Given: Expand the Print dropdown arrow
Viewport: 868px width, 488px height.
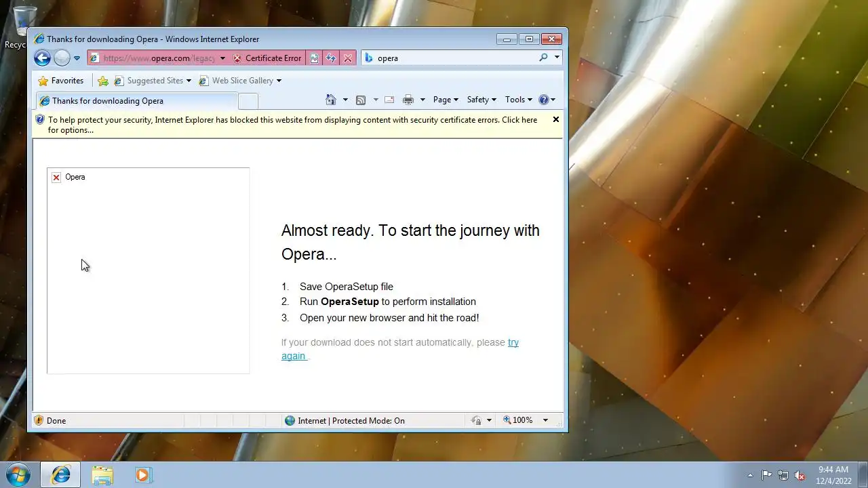Looking at the screenshot, I should tap(422, 100).
